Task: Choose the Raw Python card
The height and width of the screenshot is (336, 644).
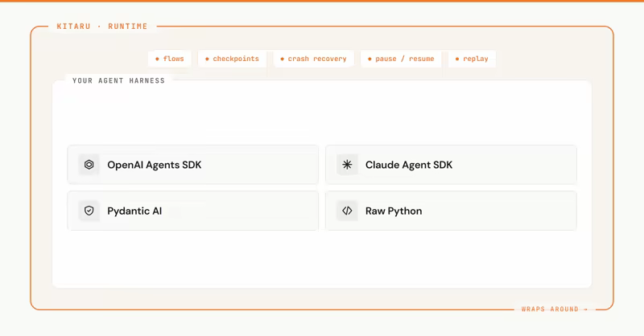Action: [451, 211]
